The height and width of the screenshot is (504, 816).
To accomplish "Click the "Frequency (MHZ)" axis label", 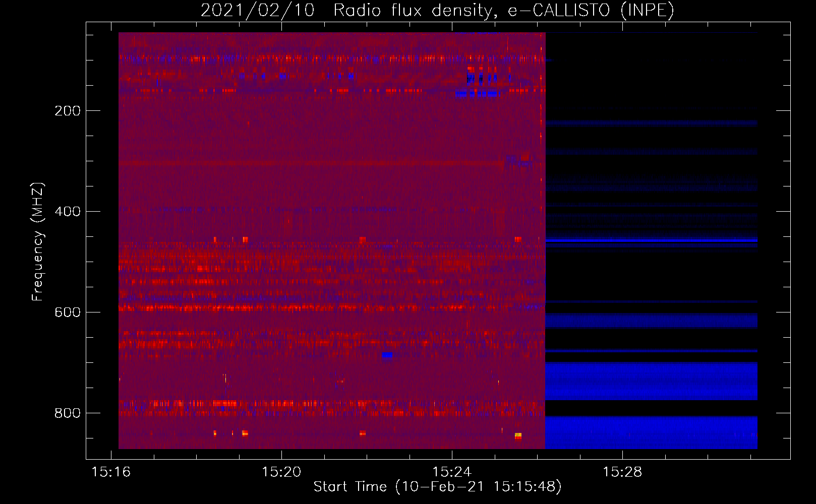I will (38, 242).
